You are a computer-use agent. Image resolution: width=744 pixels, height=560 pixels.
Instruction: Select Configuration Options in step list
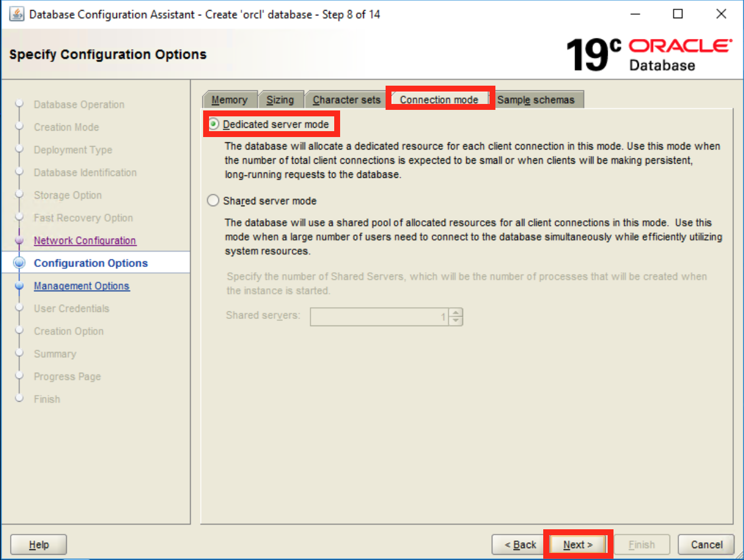pyautogui.click(x=91, y=263)
